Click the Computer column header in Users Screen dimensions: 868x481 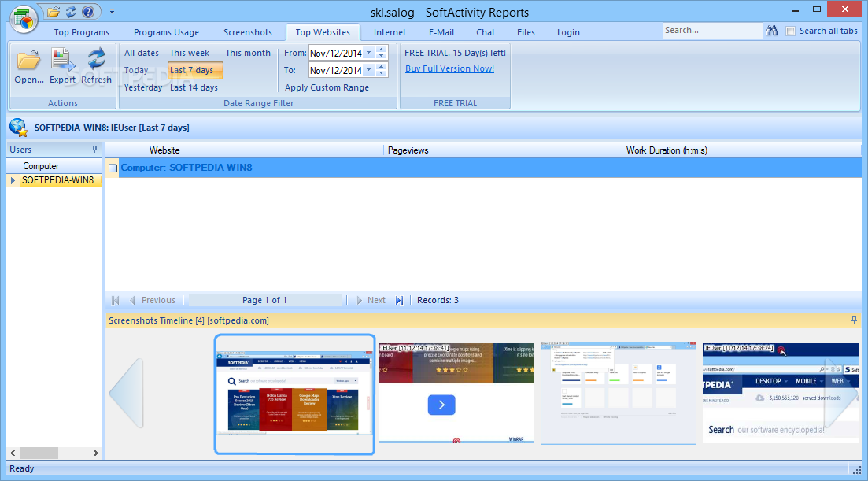pyautogui.click(x=41, y=166)
